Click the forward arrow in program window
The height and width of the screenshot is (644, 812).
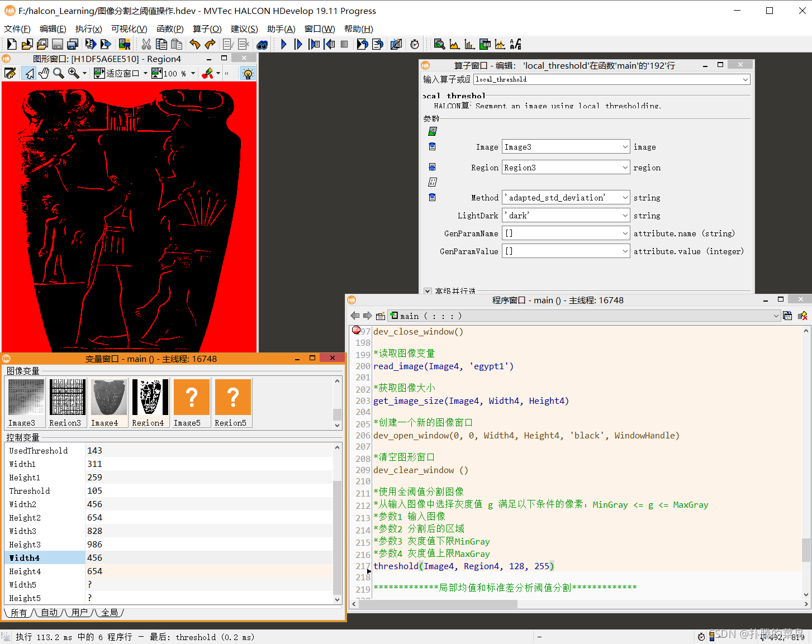point(368,316)
